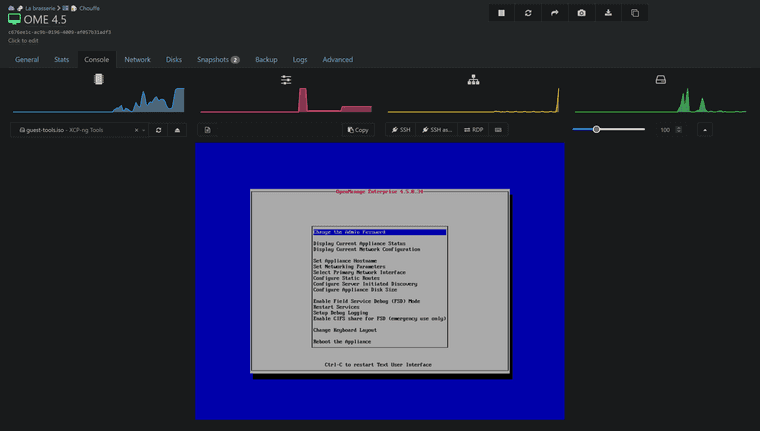760x431 pixels.
Task: Click the Chouffe host breadcrumb link
Action: (x=90, y=8)
